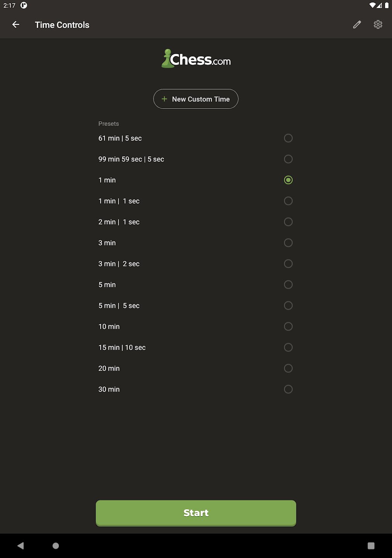The height and width of the screenshot is (558, 392).
Task: Create a New Custom Time
Action: coord(196,99)
